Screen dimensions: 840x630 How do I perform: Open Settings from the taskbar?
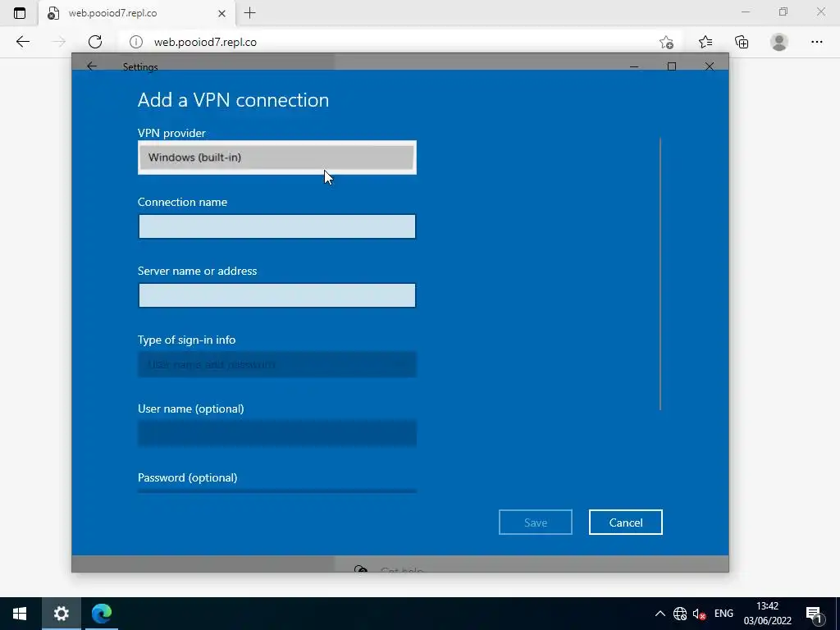click(61, 614)
